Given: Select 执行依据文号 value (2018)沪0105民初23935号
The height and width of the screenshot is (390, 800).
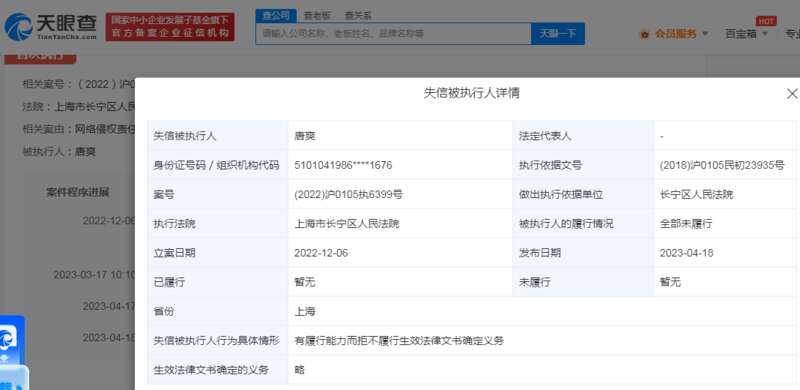Looking at the screenshot, I should (x=721, y=165).
